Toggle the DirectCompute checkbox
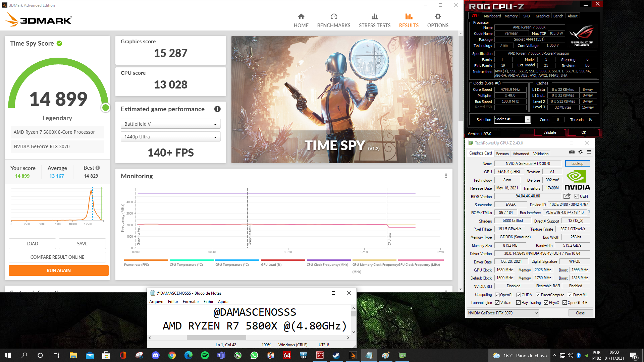This screenshot has height=362, width=644. point(538,295)
